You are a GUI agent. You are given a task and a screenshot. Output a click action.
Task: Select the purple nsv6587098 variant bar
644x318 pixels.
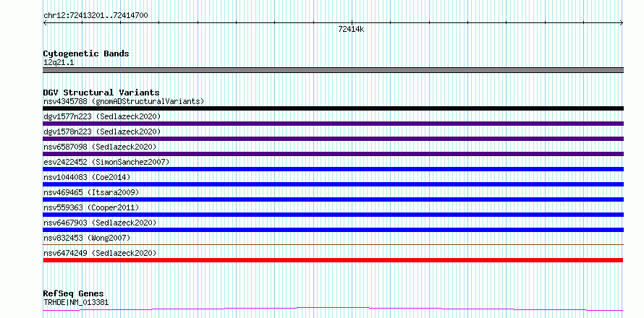[x=333, y=154]
